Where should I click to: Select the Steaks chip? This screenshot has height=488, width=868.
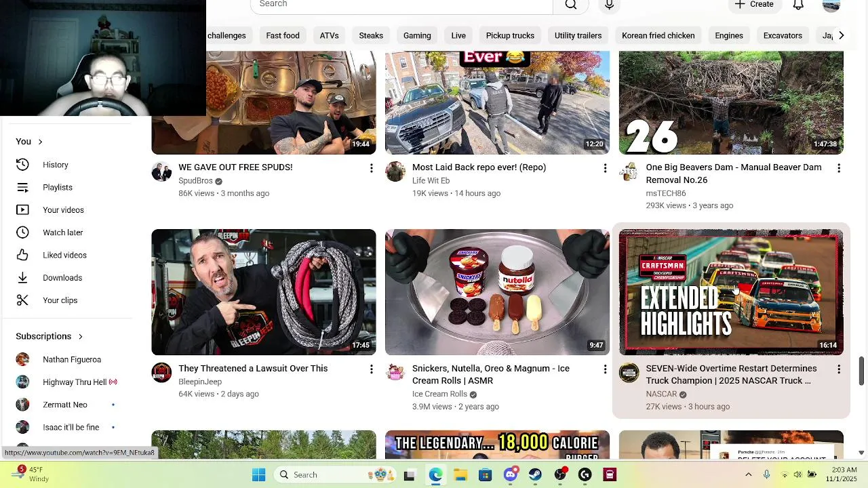[371, 35]
